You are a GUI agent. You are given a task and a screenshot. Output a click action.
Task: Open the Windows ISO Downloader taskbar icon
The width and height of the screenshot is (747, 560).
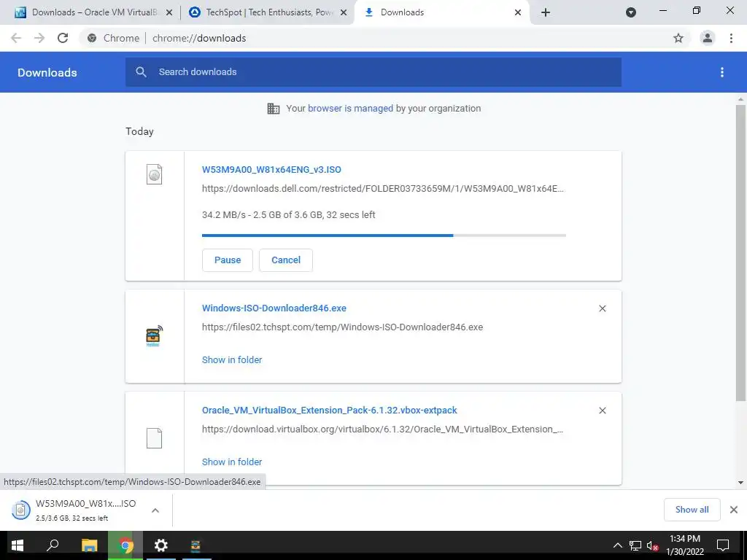(x=196, y=545)
